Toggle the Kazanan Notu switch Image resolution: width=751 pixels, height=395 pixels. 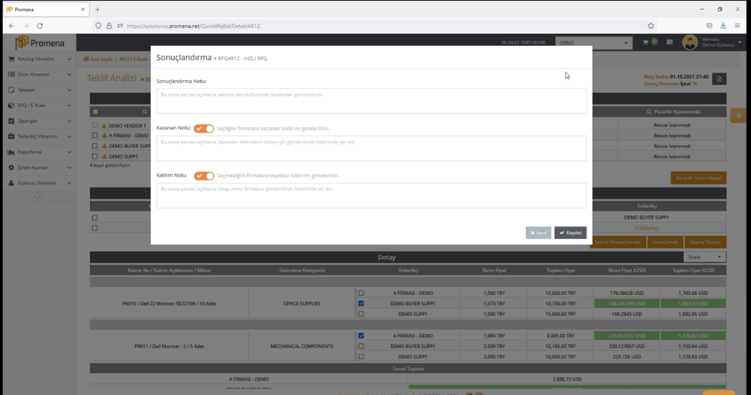tap(204, 128)
